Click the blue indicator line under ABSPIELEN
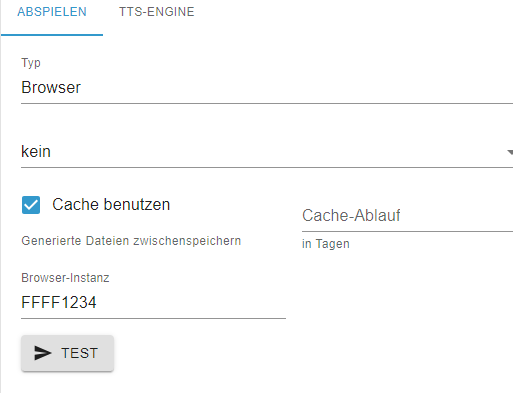The image size is (513, 393). pyautogui.click(x=52, y=34)
